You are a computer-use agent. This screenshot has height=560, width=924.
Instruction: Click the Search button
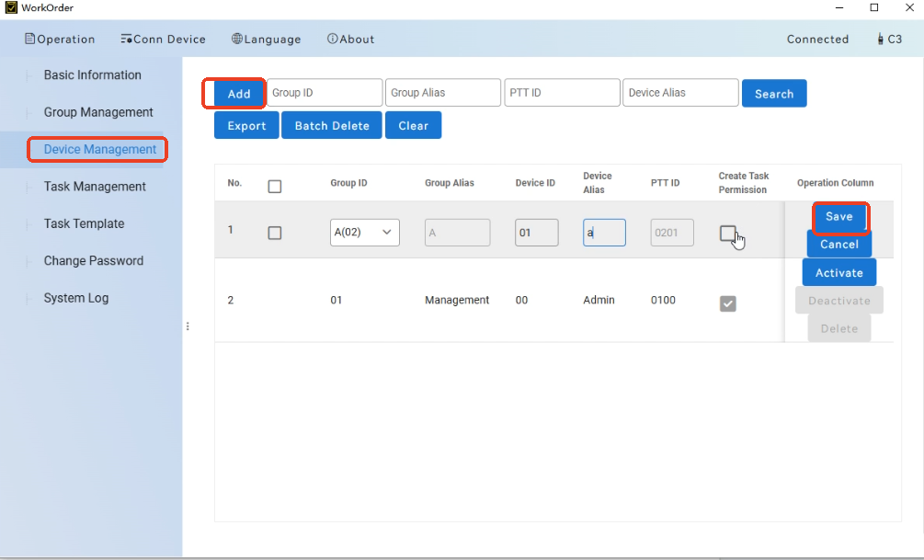[773, 94]
